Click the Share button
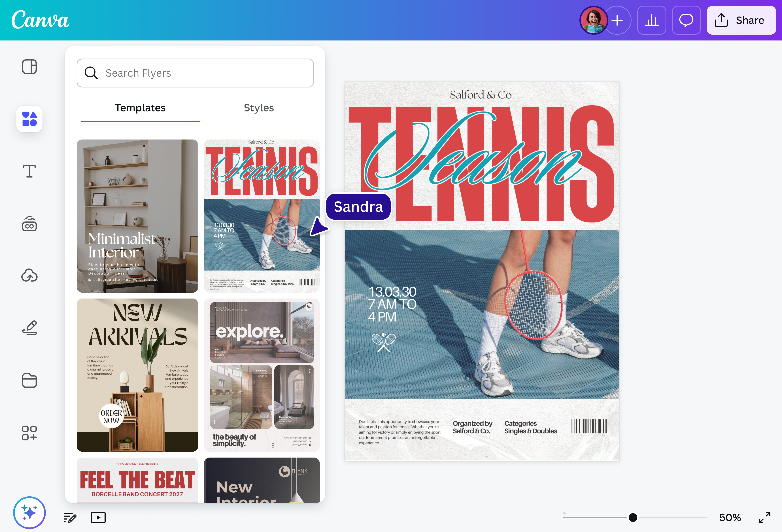The height and width of the screenshot is (532, 782). (x=741, y=20)
